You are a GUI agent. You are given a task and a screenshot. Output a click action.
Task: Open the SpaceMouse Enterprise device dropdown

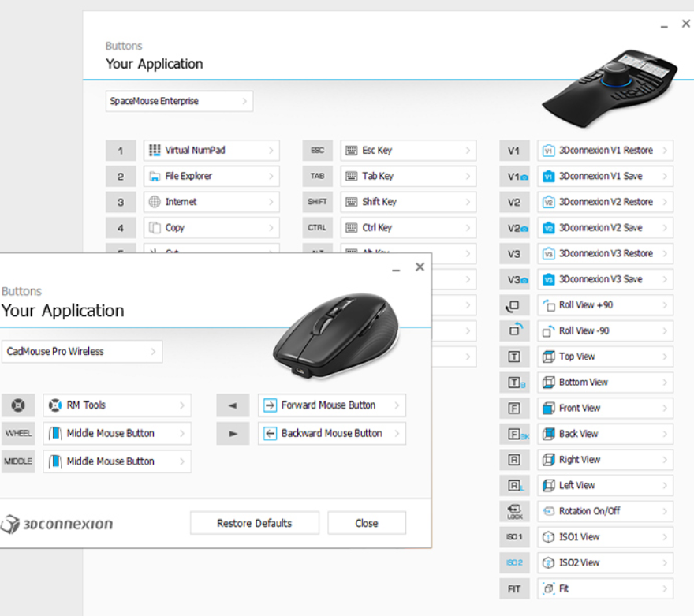(x=179, y=101)
